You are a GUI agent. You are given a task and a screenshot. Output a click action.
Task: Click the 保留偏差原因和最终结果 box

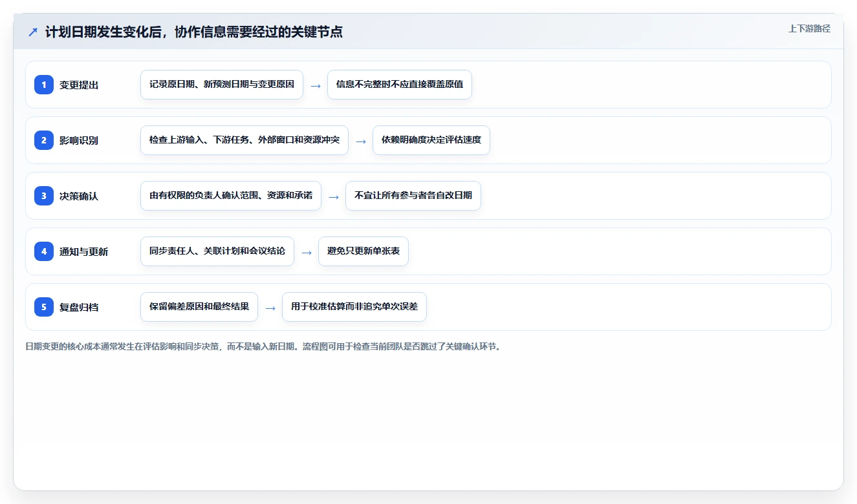click(199, 307)
